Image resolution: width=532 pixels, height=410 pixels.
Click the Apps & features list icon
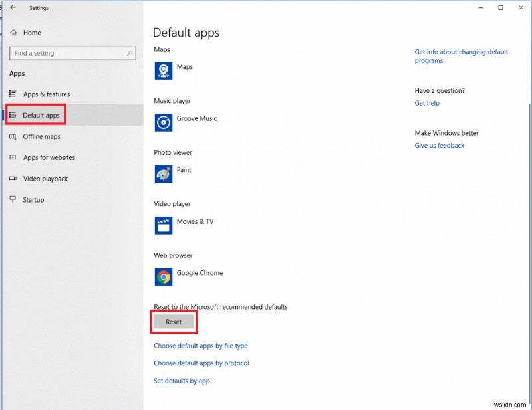[14, 94]
